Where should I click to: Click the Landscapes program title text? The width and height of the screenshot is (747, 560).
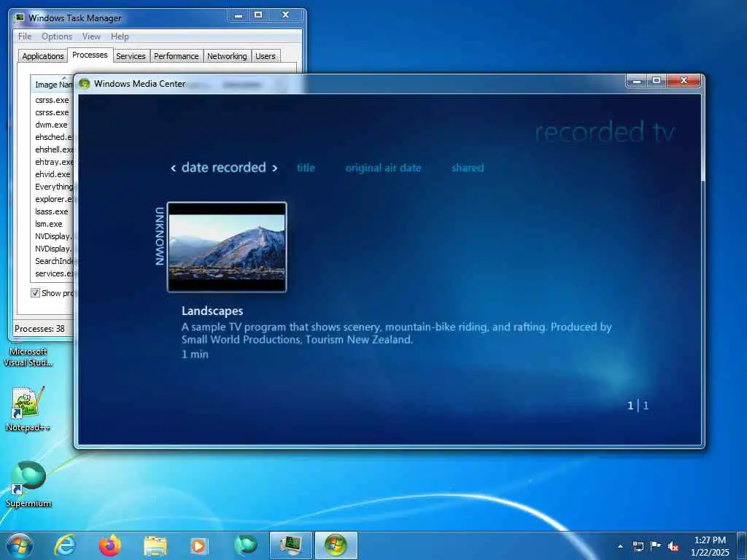click(212, 311)
